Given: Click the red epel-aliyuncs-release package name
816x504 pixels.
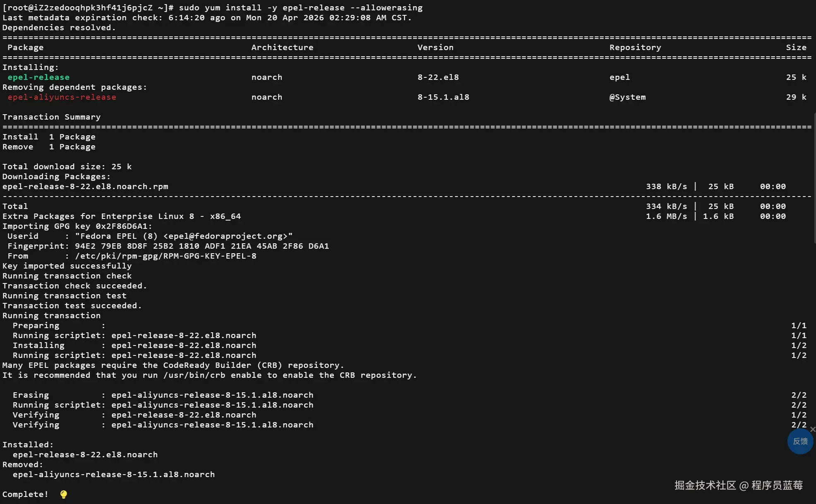Looking at the screenshot, I should click(x=62, y=97).
